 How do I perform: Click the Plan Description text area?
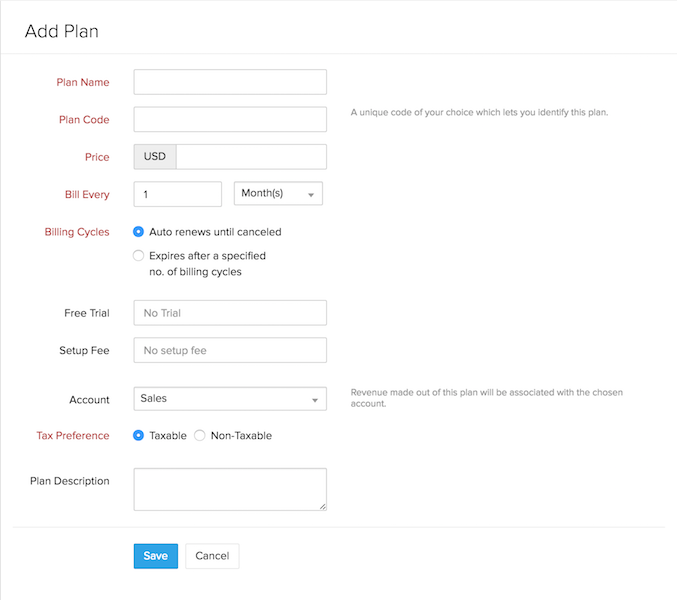tap(230, 489)
